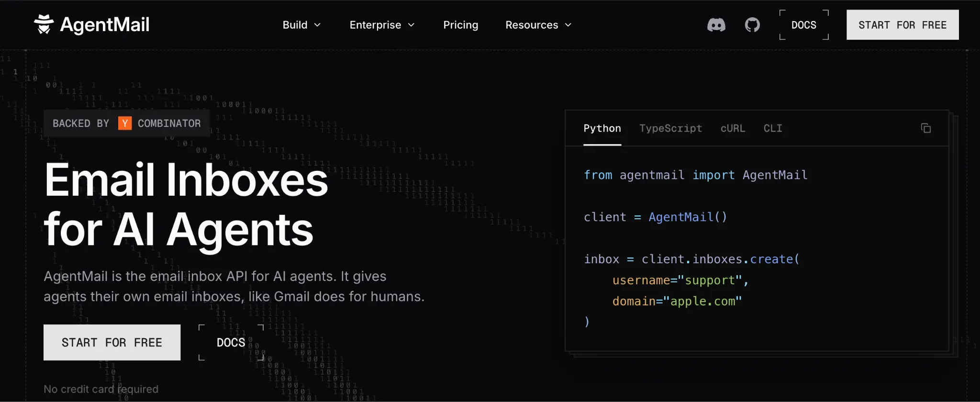Click the AgentMail logo icon
Image resolution: width=980 pixels, height=402 pixels.
pyautogui.click(x=44, y=24)
